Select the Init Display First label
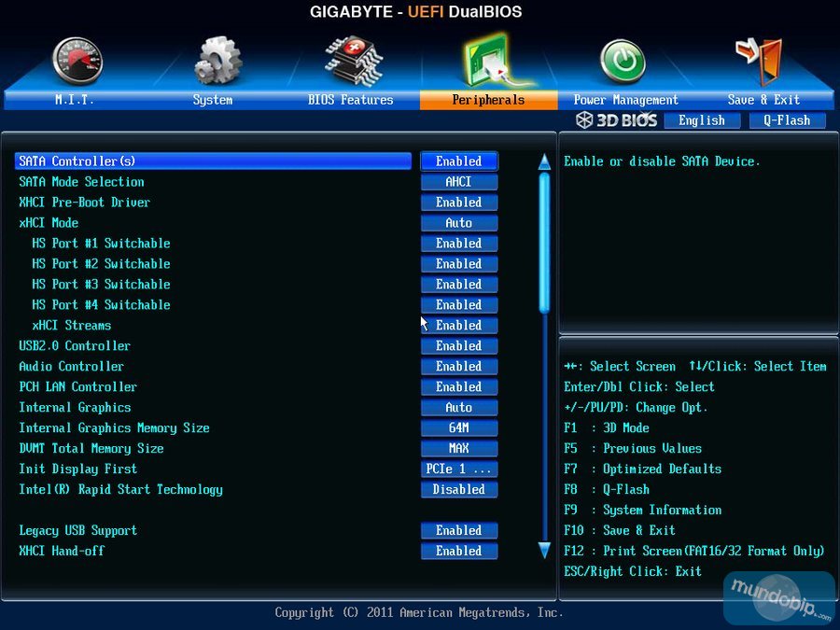The height and width of the screenshot is (630, 840). pyautogui.click(x=78, y=469)
